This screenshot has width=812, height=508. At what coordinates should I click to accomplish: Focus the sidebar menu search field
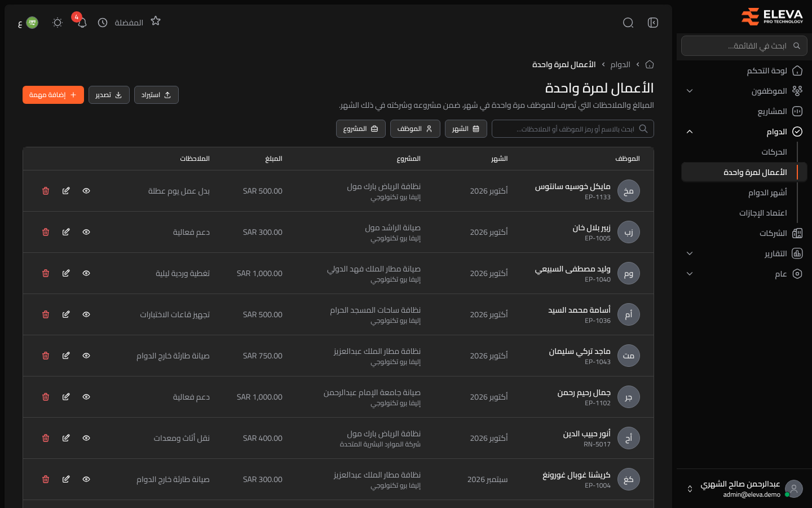(x=744, y=46)
